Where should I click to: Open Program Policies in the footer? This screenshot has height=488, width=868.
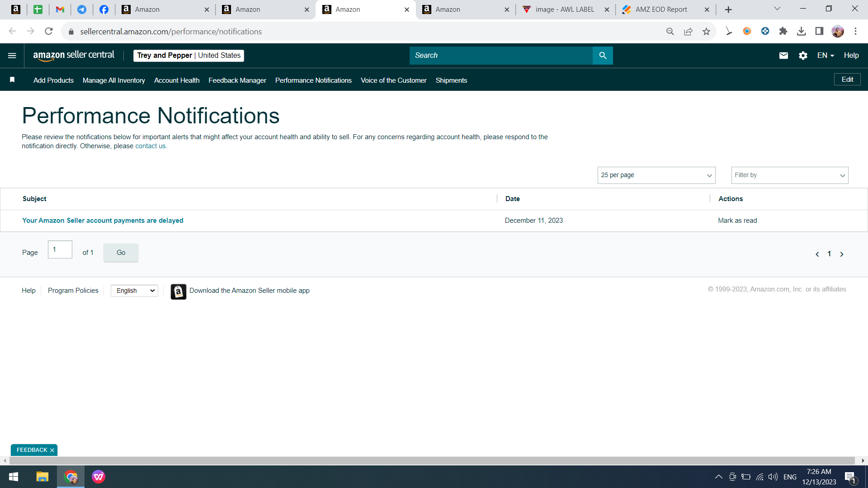tap(73, 291)
